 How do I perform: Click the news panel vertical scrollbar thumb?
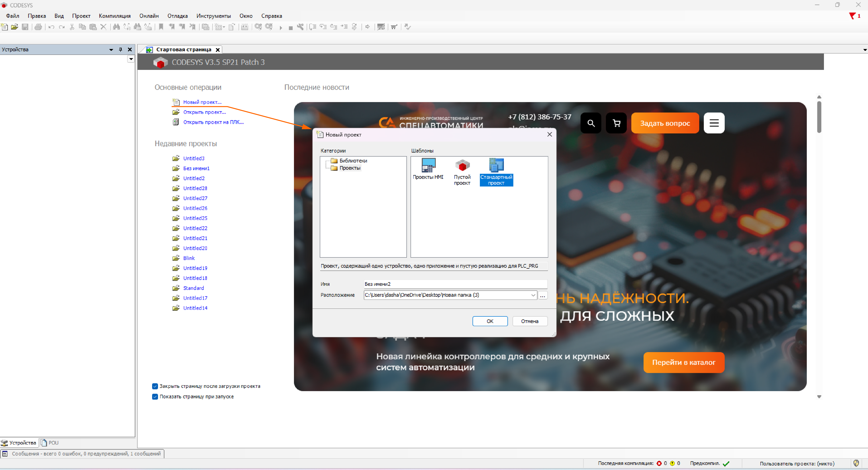tap(819, 117)
